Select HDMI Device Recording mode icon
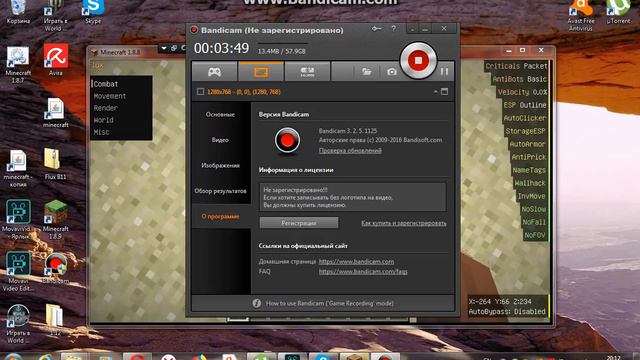640x360 pixels. click(x=307, y=72)
